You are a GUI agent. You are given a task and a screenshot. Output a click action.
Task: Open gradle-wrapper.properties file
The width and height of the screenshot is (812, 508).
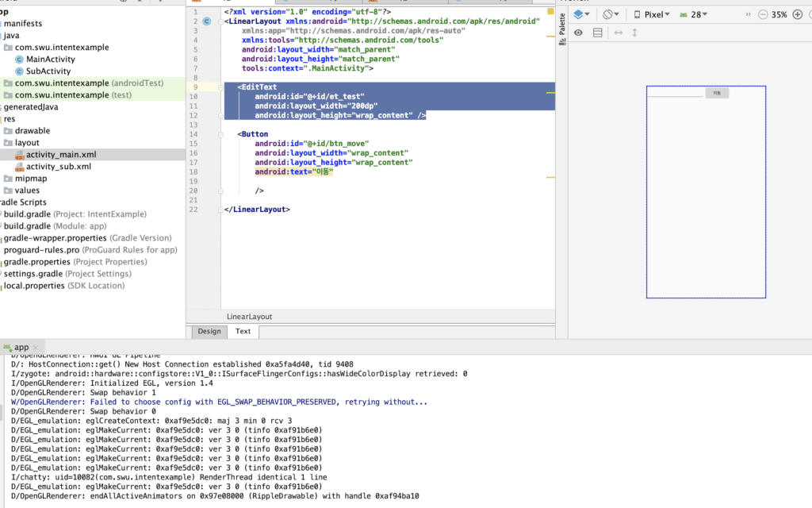coord(87,238)
